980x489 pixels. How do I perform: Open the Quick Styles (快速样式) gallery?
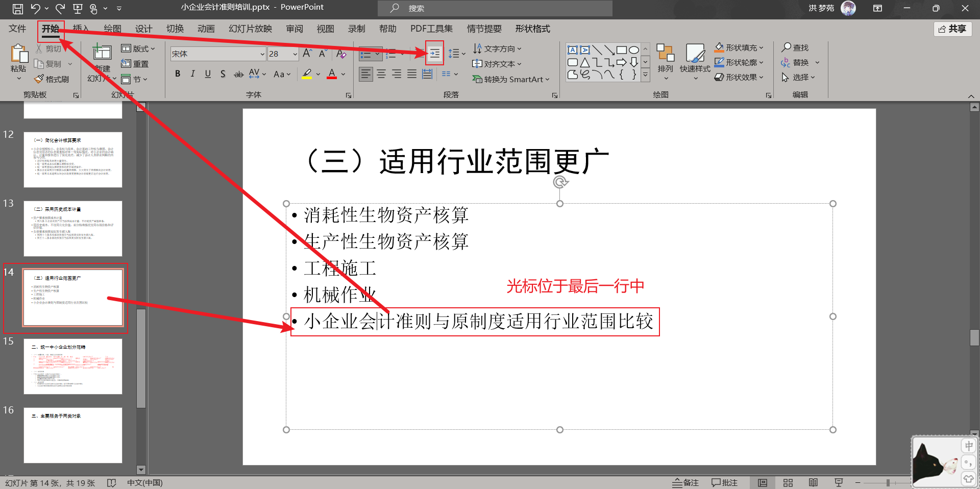695,61
